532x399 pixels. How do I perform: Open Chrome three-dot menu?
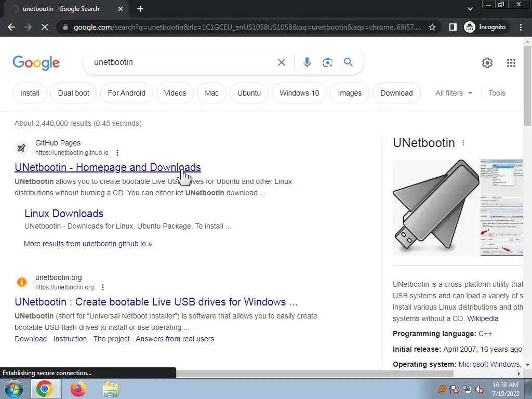point(521,27)
